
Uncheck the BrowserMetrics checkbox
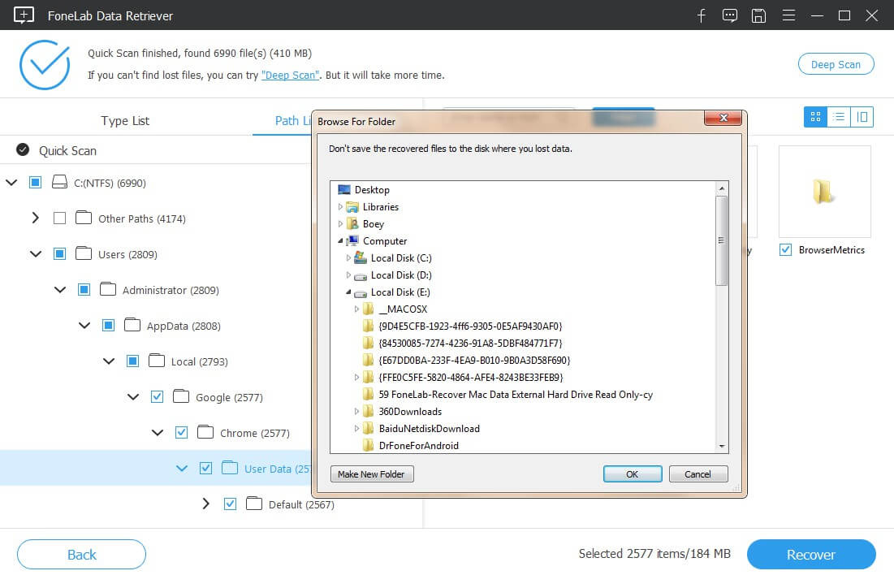point(786,250)
